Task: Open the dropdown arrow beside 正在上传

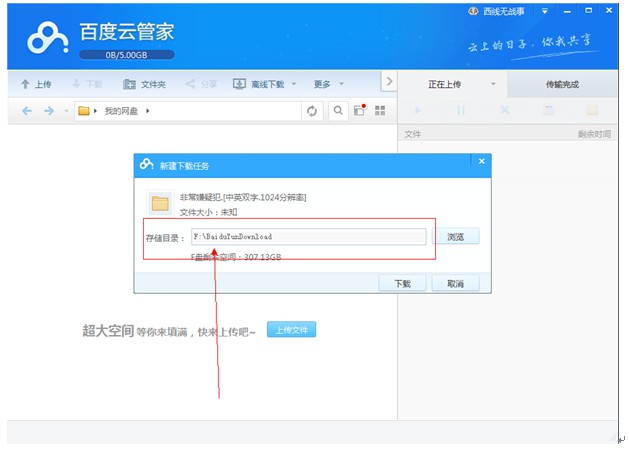Action: pos(493,84)
